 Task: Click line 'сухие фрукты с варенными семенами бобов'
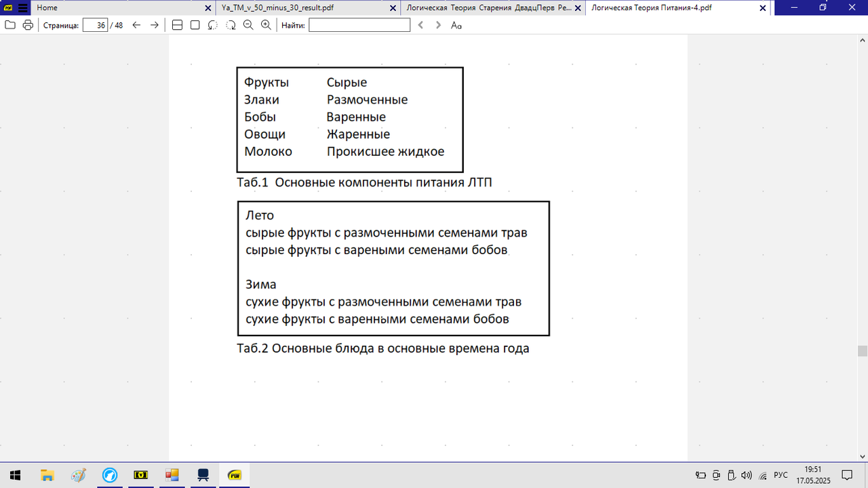[x=377, y=319]
